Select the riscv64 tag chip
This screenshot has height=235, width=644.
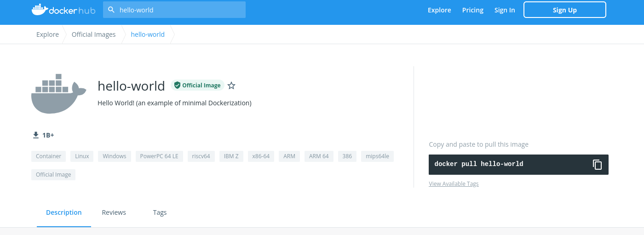(x=201, y=156)
